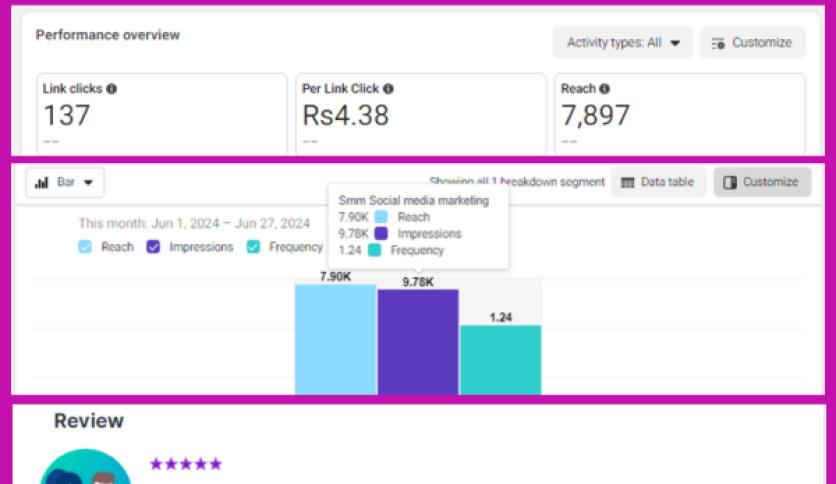Screen dimensions: 836x484
Task: Select the Per Link Click Rs4.38 card
Action: pos(420,113)
